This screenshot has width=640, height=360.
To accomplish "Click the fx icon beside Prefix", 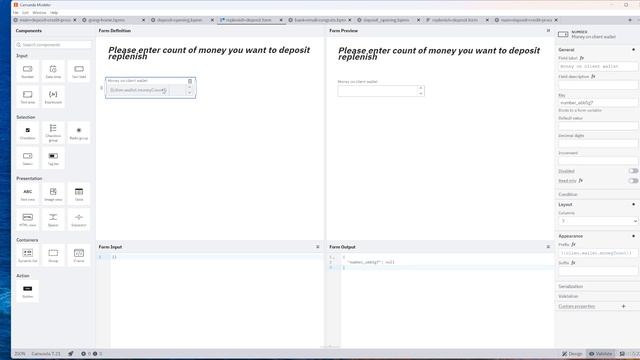I will (x=573, y=244).
